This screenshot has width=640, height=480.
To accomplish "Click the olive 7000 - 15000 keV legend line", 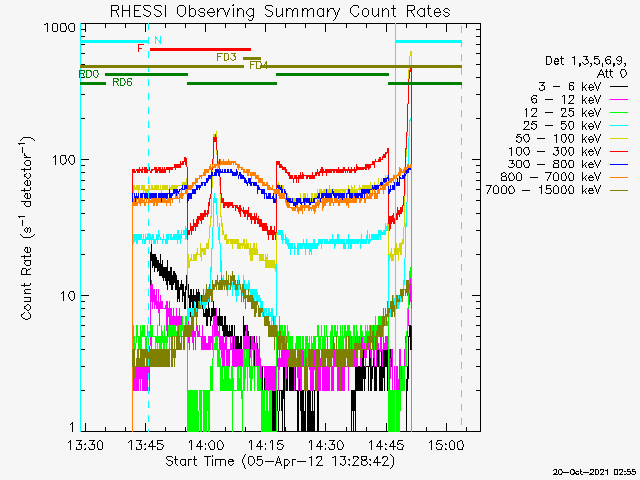I will [x=619, y=190].
